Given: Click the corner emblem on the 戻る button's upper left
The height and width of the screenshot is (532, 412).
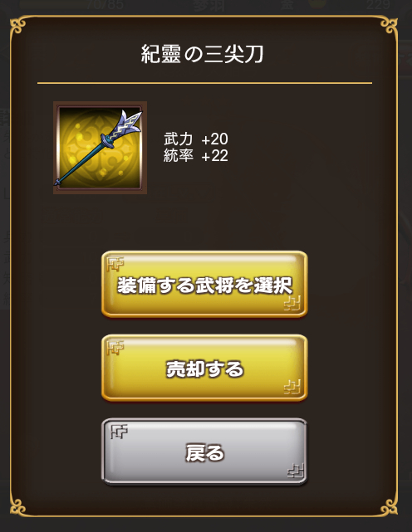Looking at the screenshot, I should (x=120, y=432).
